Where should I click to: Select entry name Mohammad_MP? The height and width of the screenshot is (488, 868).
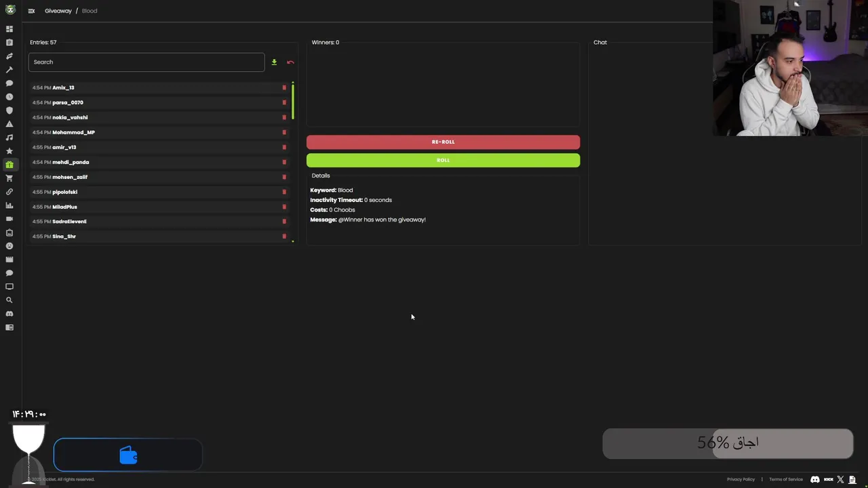click(x=73, y=132)
